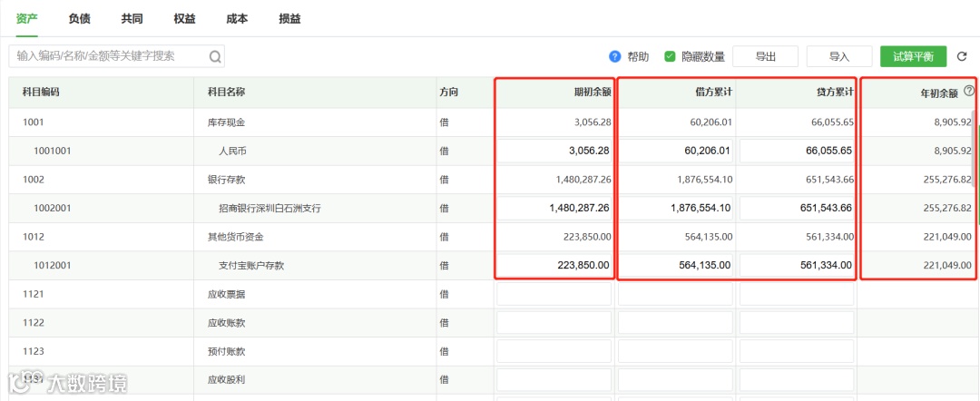Edit 人民币 贷方累计 field 66,055.65
Screen dimensions: 980x401
[797, 152]
